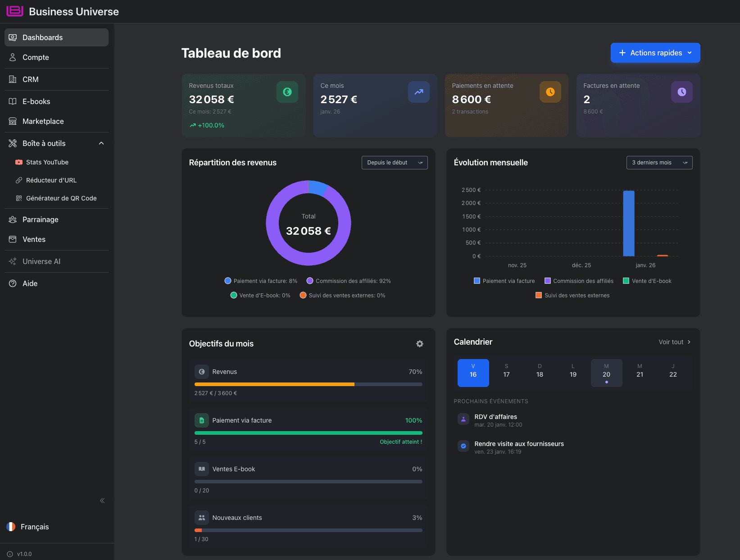Open the E-books section
The image size is (740, 560).
point(36,101)
